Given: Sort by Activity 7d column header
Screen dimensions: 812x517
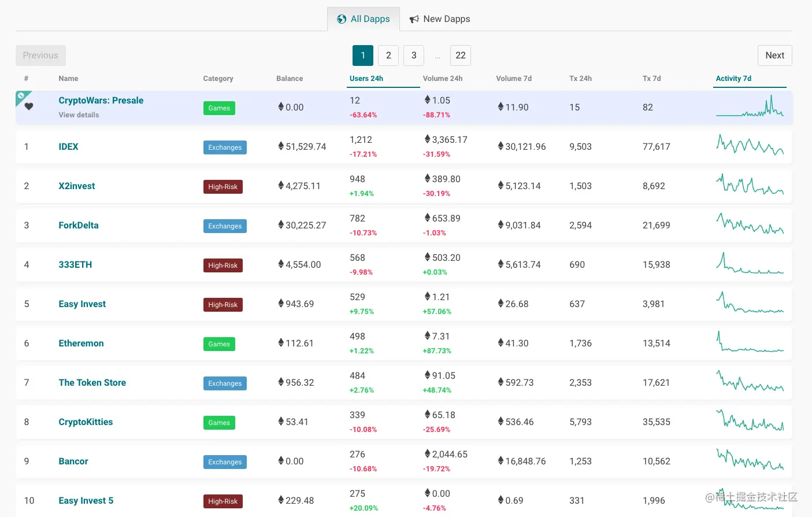Looking at the screenshot, I should pos(733,79).
